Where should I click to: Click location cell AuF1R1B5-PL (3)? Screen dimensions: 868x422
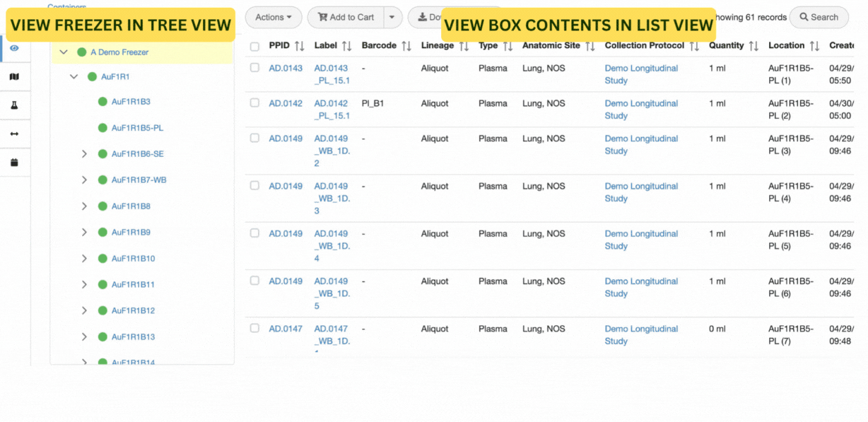(x=791, y=145)
